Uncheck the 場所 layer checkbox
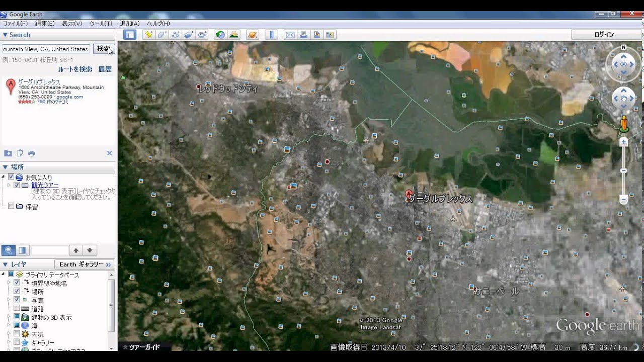This screenshot has height=362, width=644. coord(17,291)
